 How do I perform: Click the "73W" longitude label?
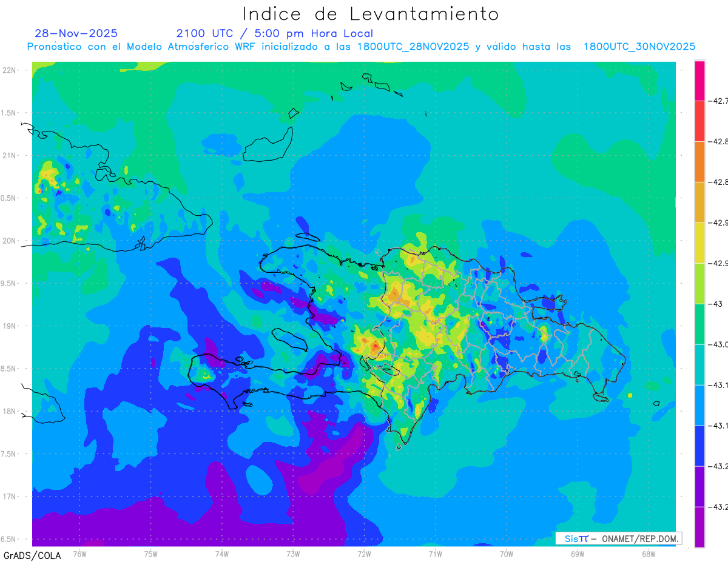[x=293, y=554]
